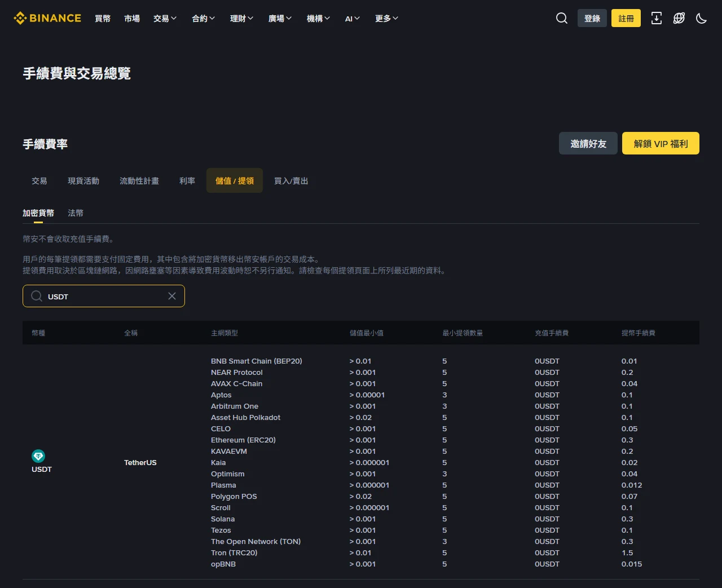
Task: Select the 儲值 / 提領 tab
Action: 235,180
